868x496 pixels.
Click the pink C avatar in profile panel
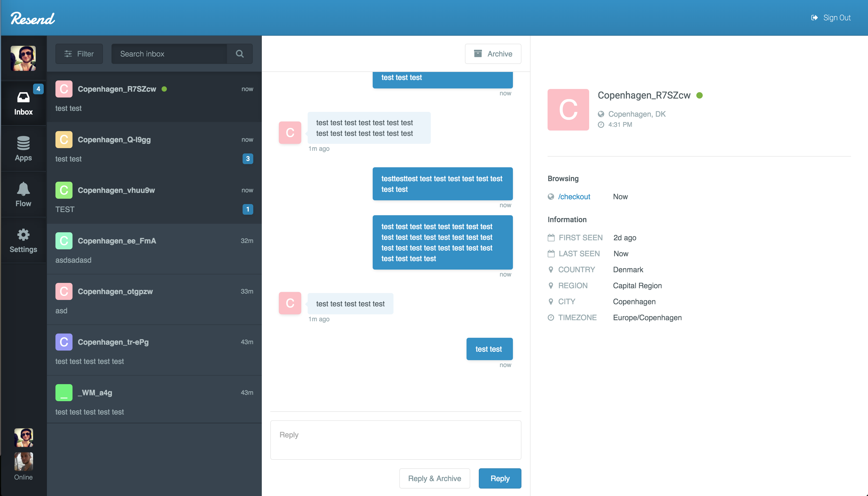point(568,110)
